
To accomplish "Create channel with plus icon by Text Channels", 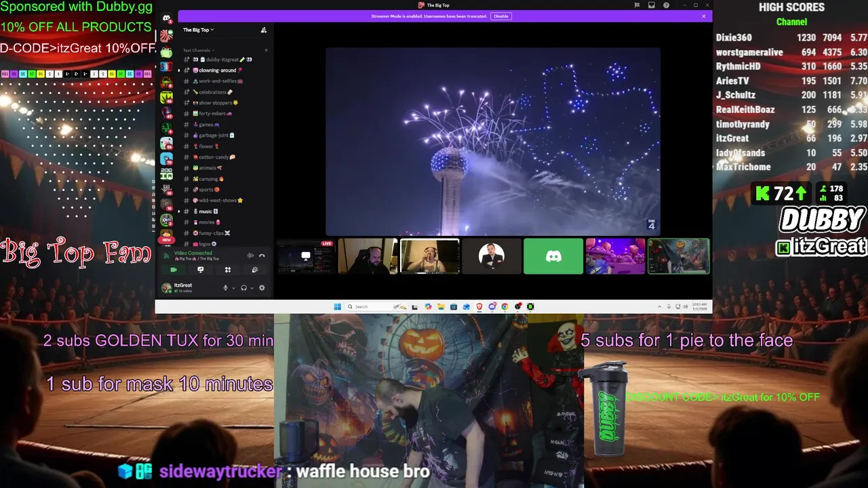I will coord(266,50).
